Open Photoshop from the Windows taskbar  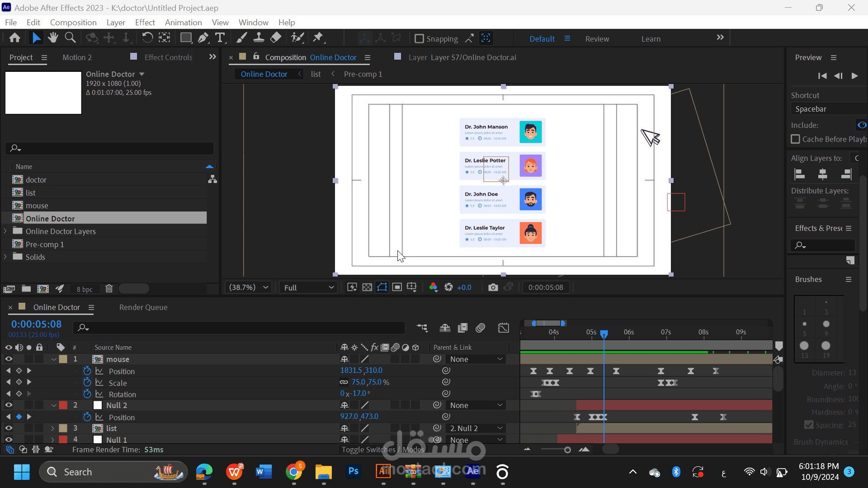point(354,472)
